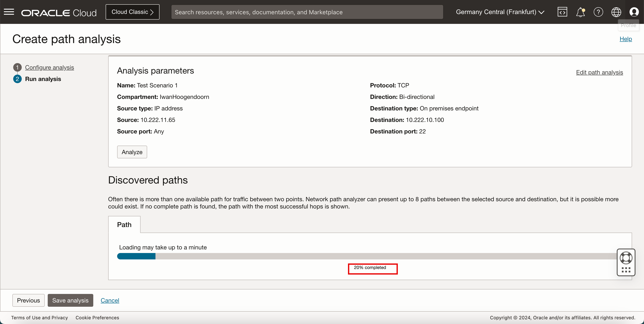The image size is (644, 324).
Task: Click the Edit path analysis link
Action: 599,72
